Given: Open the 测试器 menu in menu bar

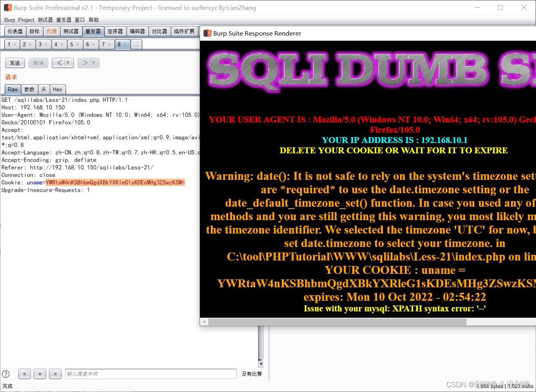Looking at the screenshot, I should point(45,20).
